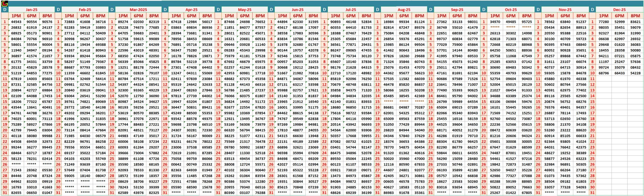Select the Dec-25 cell 54228
644x196 pixels.
pyautogui.click(x=635, y=73)
